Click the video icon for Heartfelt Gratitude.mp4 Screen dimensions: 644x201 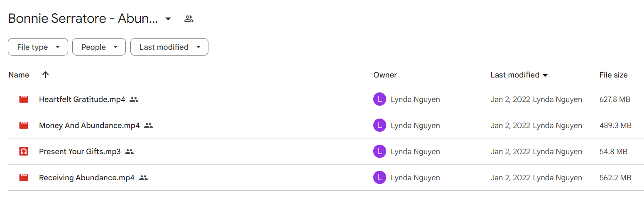click(x=24, y=99)
